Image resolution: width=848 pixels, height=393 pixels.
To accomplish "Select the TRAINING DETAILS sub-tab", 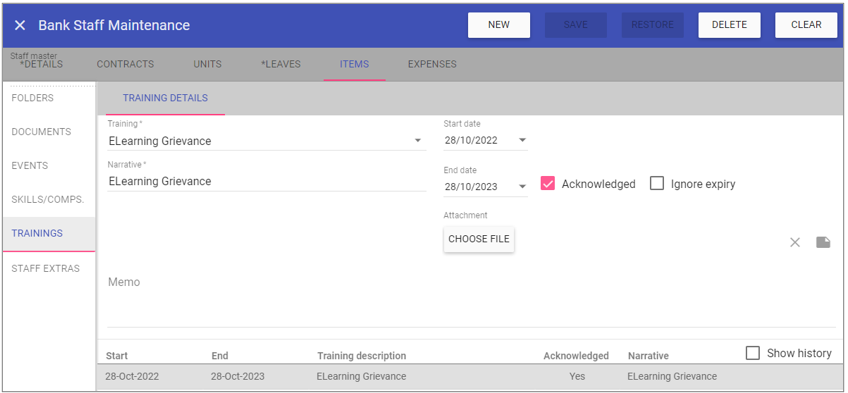I will [165, 98].
